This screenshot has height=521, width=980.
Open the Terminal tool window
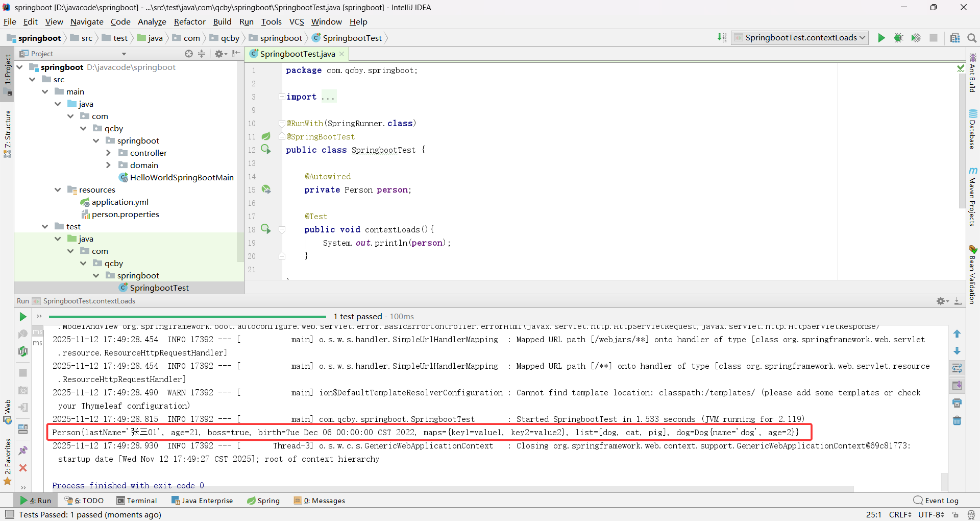point(137,501)
